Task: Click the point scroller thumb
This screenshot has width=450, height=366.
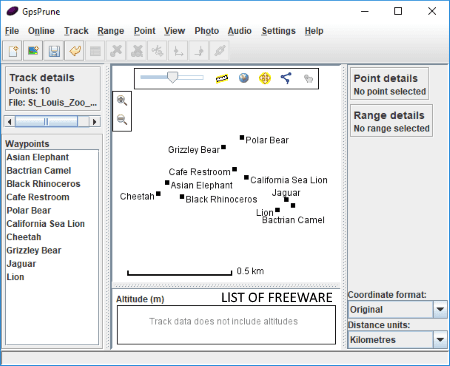Action: pyautogui.click(x=46, y=122)
